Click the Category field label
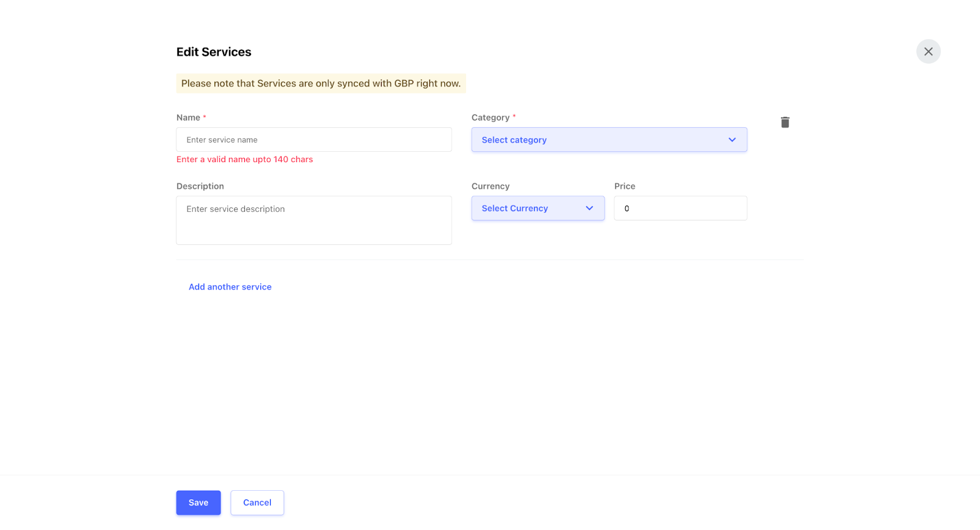This screenshot has width=980, height=530. tap(491, 118)
